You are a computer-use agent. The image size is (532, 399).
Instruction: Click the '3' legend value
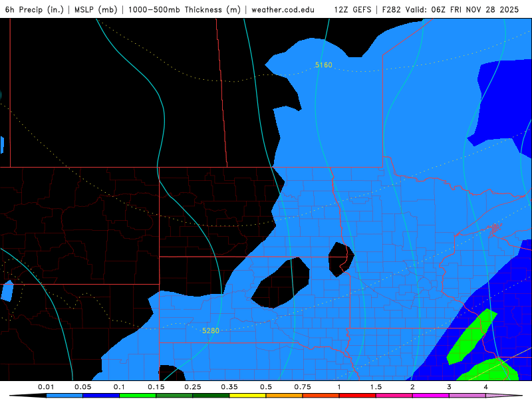coord(450,387)
